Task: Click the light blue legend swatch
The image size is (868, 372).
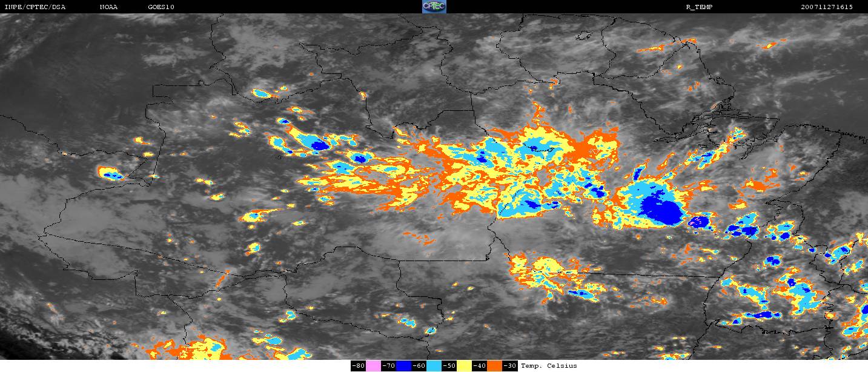Action: tap(434, 366)
